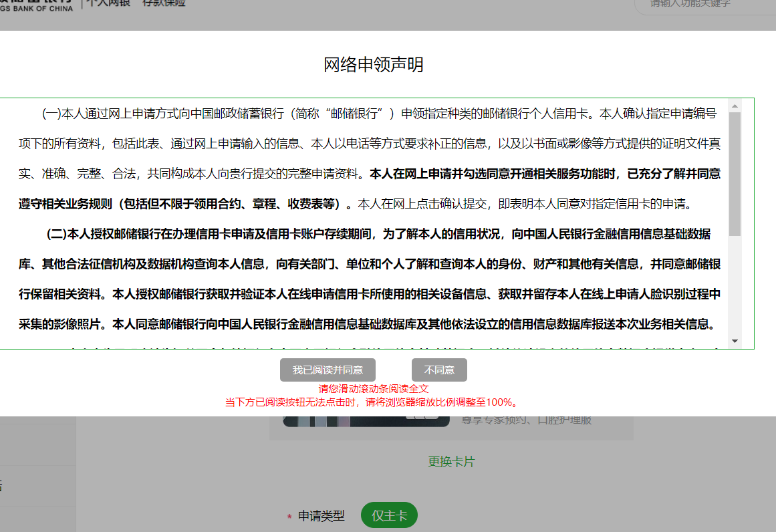776x532 pixels.
Task: Click the '我已阅读并同意' agree button
Action: [x=328, y=370]
